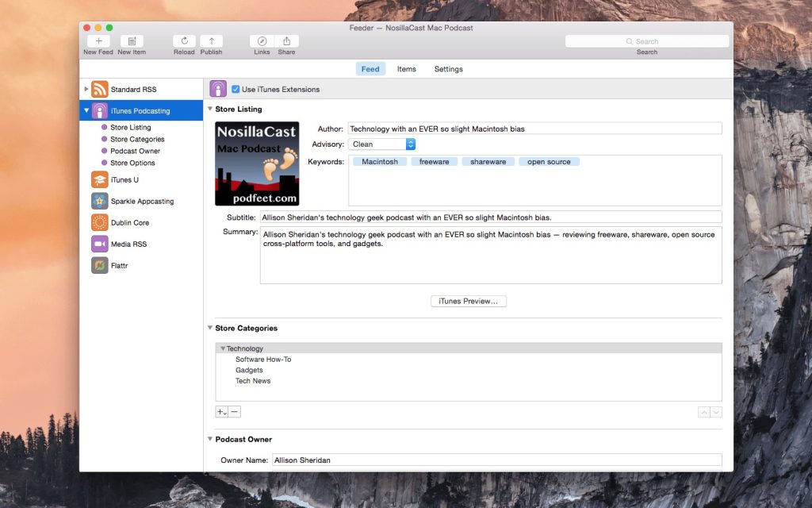Click the New Item toolbar icon
This screenshot has width=812, height=508.
[132, 41]
